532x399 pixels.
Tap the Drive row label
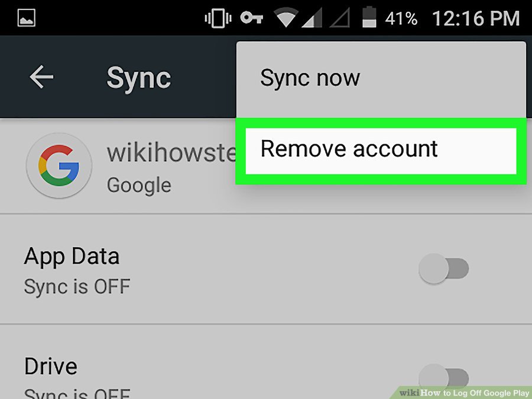[51, 366]
